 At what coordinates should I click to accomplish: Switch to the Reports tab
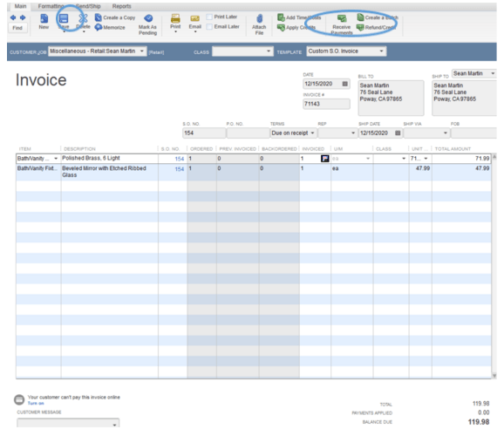[x=121, y=6]
